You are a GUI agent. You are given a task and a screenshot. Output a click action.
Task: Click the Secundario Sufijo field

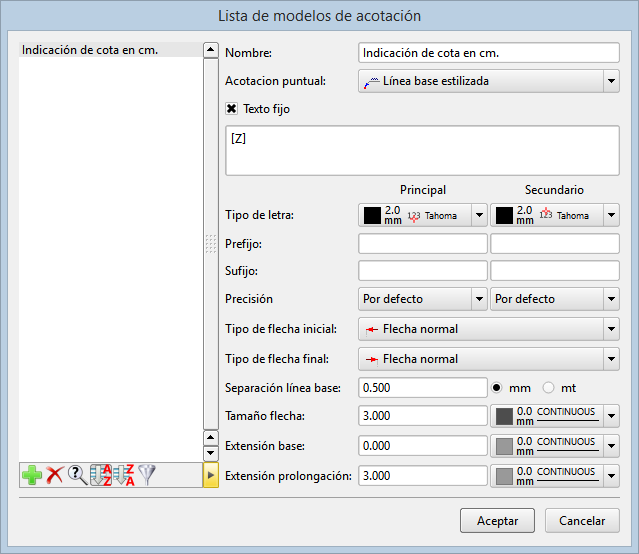(x=555, y=271)
